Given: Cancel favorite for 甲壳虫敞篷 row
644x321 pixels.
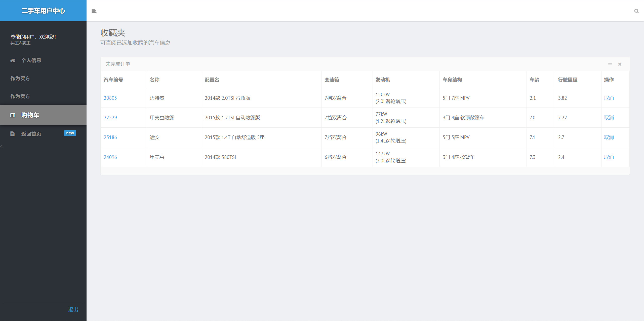Looking at the screenshot, I should 609,118.
